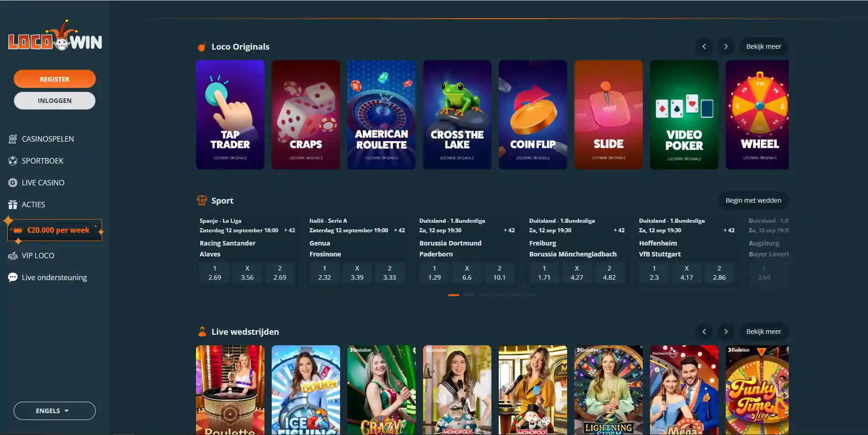Click the soccer ball icon beside Sportboek
This screenshot has width=868, height=435.
[x=13, y=161]
